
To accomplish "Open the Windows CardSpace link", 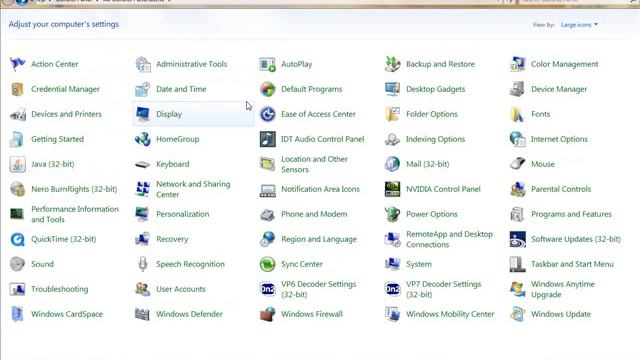I will click(x=67, y=314).
